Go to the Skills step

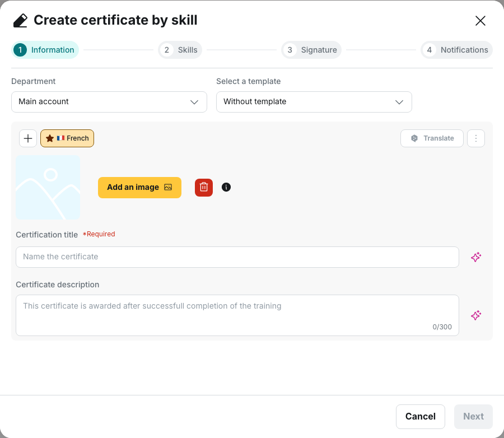coord(180,50)
